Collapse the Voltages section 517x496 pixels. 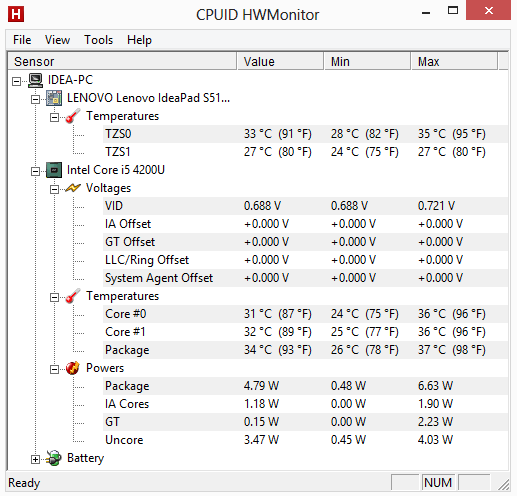[54, 189]
